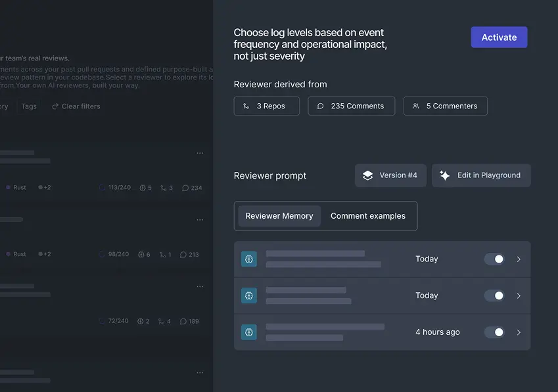
Task: Click Edit in Playground
Action: (x=481, y=175)
